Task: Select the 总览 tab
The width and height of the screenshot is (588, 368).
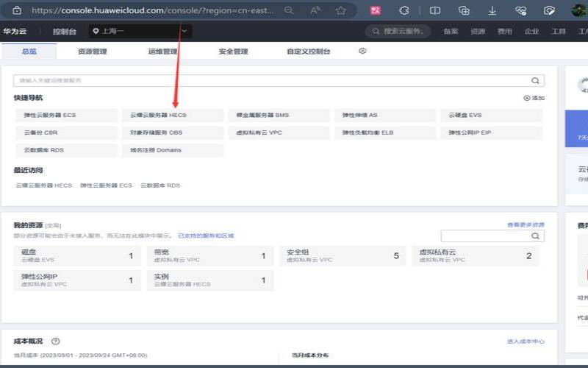Action: tap(29, 52)
